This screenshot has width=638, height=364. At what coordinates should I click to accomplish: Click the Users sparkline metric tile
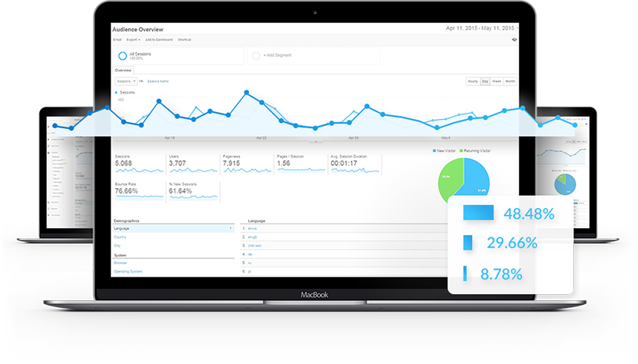pyautogui.click(x=192, y=166)
